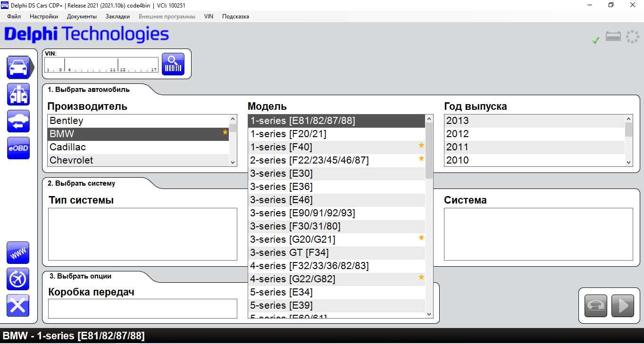644x344 pixels.
Task: Click the vehicle scan button at bottom right
Action: [x=596, y=306]
